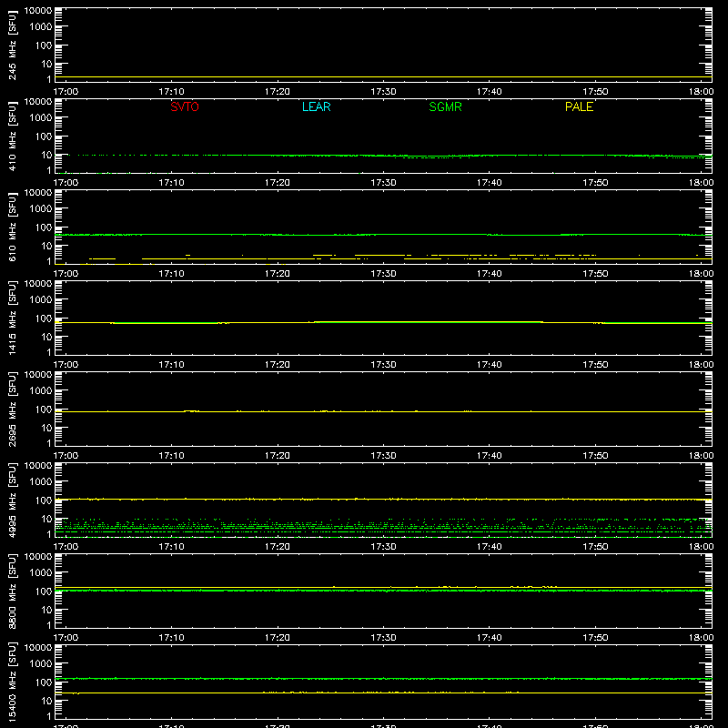Screen dimensions: 728x728
Task: Click 17:20 under the 2695 MHz panel
Action: tap(278, 456)
